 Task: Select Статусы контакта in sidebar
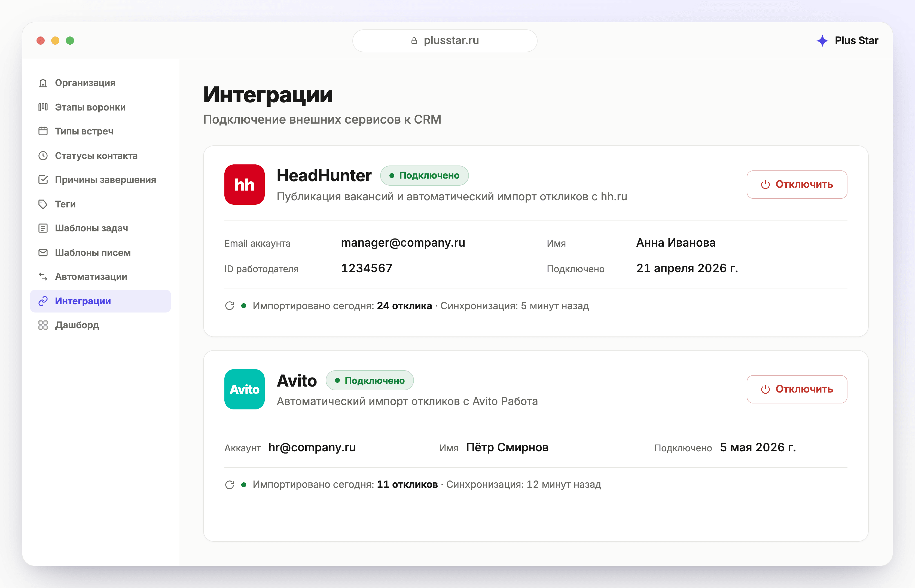[x=100, y=156]
